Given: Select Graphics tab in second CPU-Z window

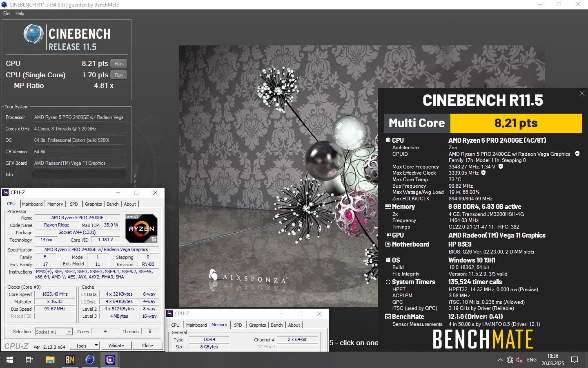Looking at the screenshot, I should point(258,325).
